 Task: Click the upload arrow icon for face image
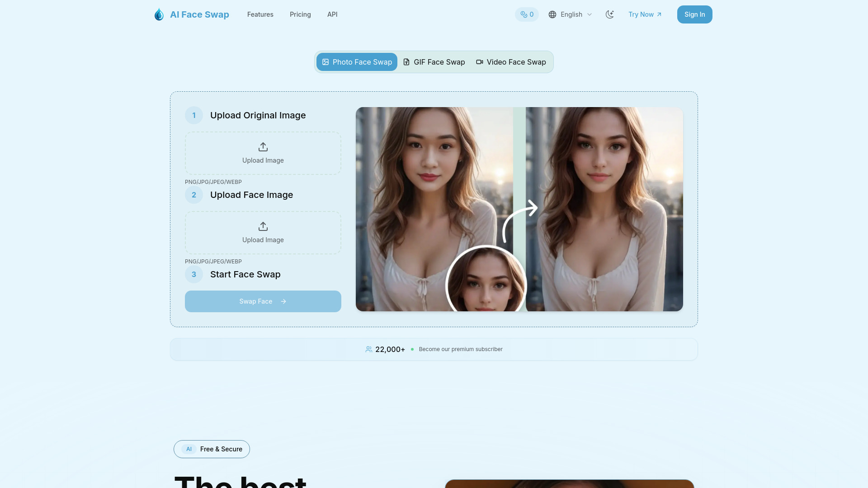tap(263, 226)
